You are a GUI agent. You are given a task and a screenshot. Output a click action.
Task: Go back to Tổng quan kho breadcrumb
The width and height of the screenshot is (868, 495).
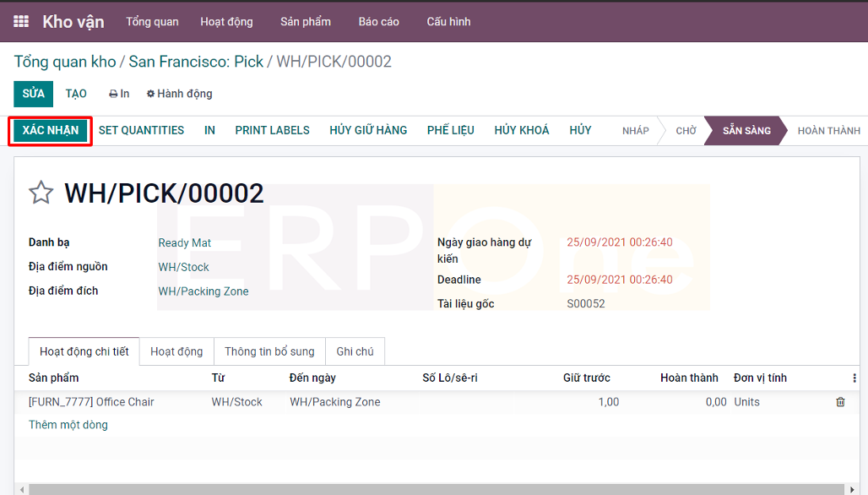[x=65, y=62]
